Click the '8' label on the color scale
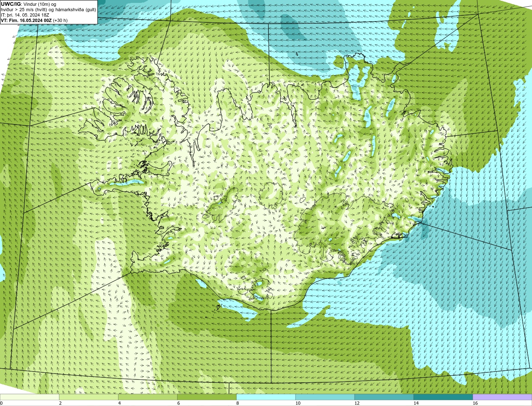This screenshot has height=406, width=532. (237, 403)
